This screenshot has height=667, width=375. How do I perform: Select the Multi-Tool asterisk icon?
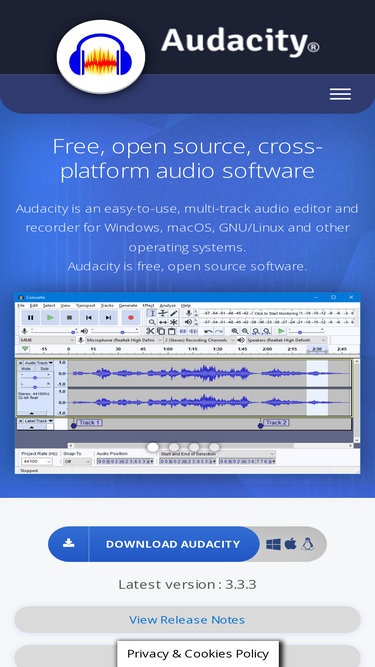click(173, 322)
